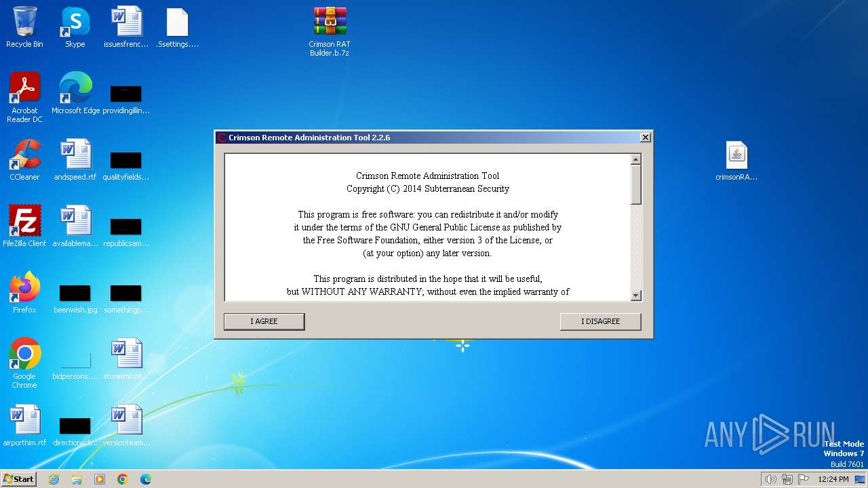Click the Copyright (C) 2014 Subterranean Security line
Viewport: 868px width, 488px height.
[x=428, y=188]
